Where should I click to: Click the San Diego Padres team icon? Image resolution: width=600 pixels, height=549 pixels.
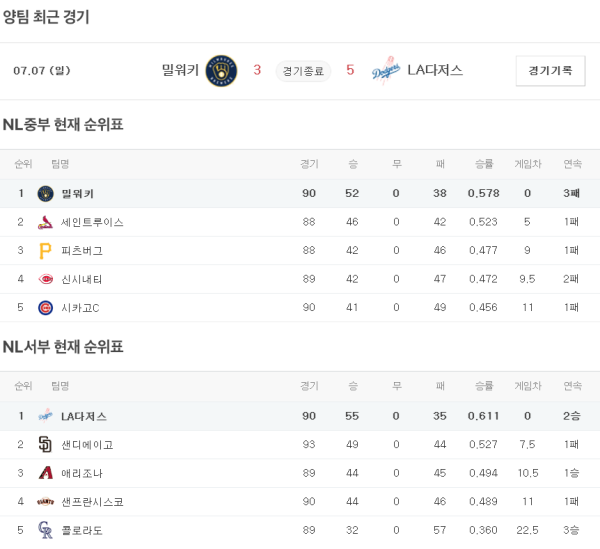point(45,444)
